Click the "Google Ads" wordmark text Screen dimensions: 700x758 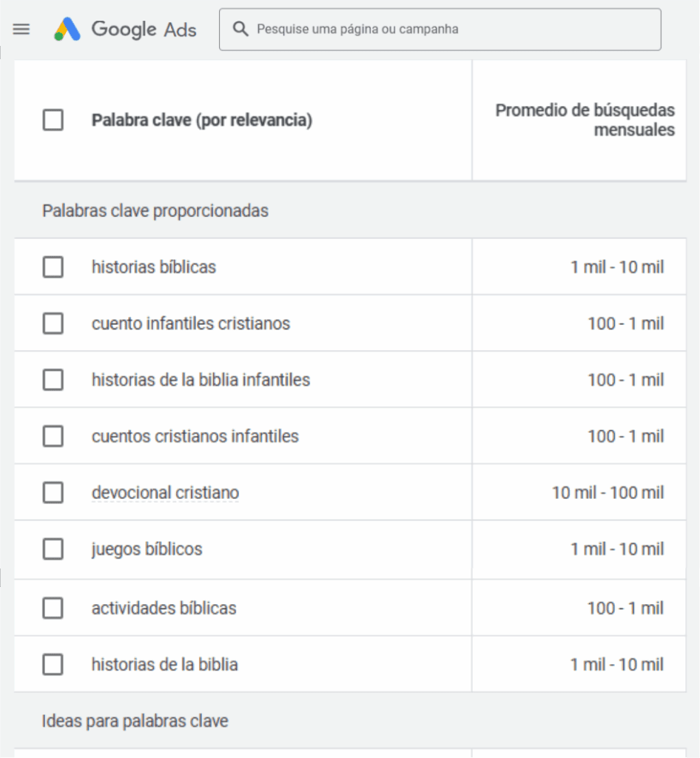(x=144, y=30)
